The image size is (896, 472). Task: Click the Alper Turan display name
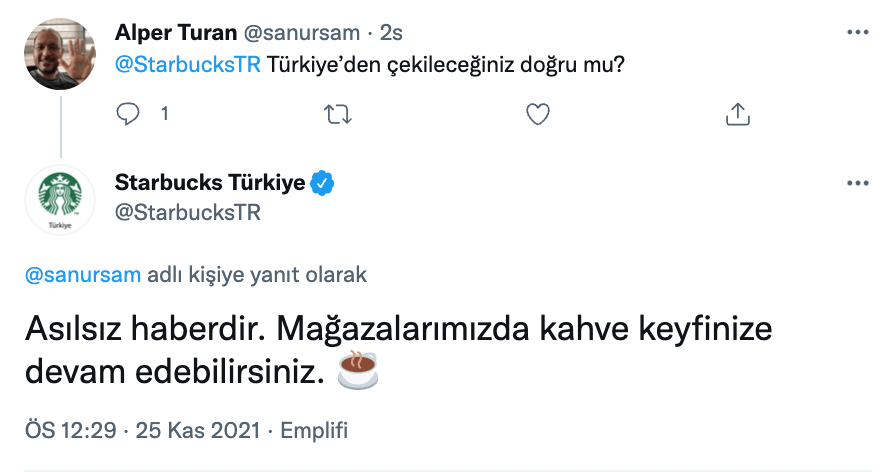[174, 32]
